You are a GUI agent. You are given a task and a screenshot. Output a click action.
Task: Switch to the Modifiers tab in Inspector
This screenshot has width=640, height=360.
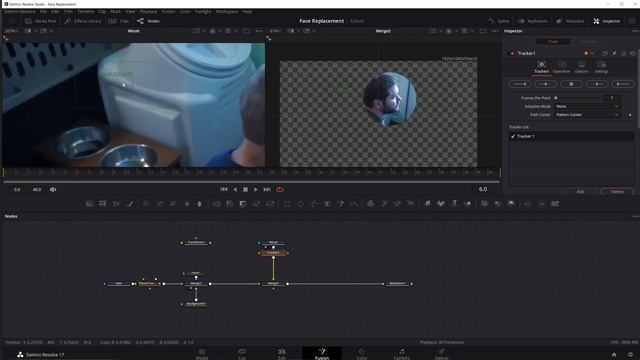click(588, 42)
